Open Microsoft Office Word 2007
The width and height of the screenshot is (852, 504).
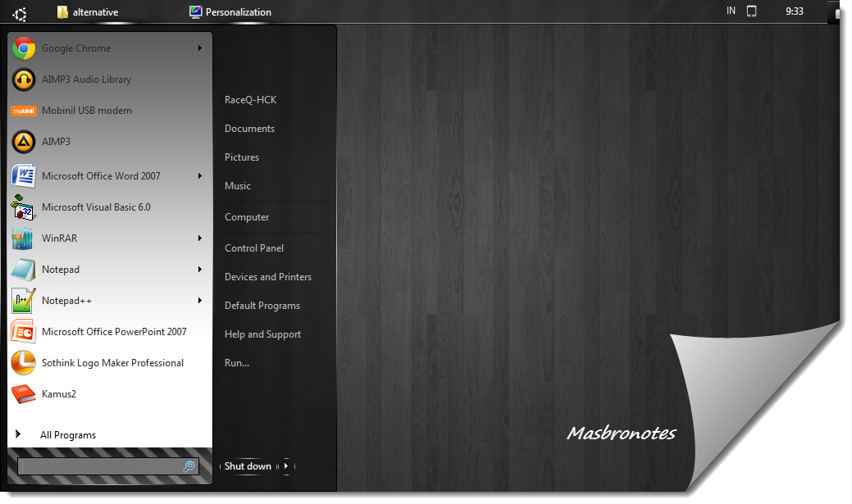click(x=103, y=175)
